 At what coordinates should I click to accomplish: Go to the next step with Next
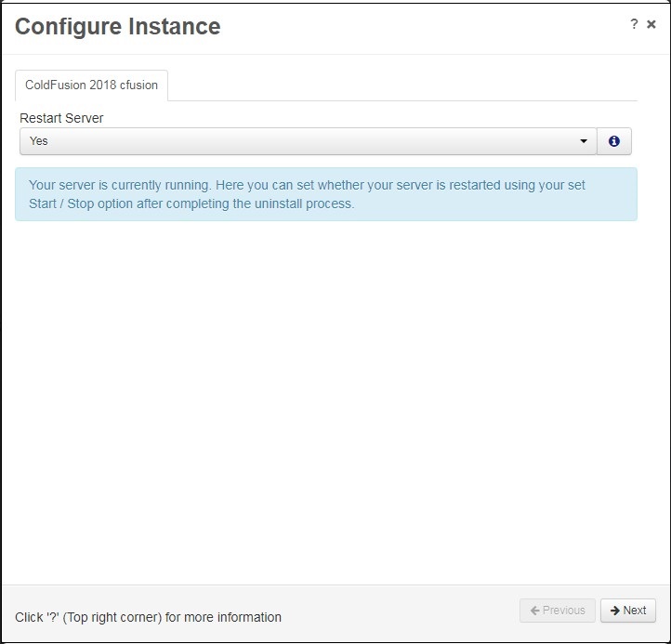tap(627, 611)
